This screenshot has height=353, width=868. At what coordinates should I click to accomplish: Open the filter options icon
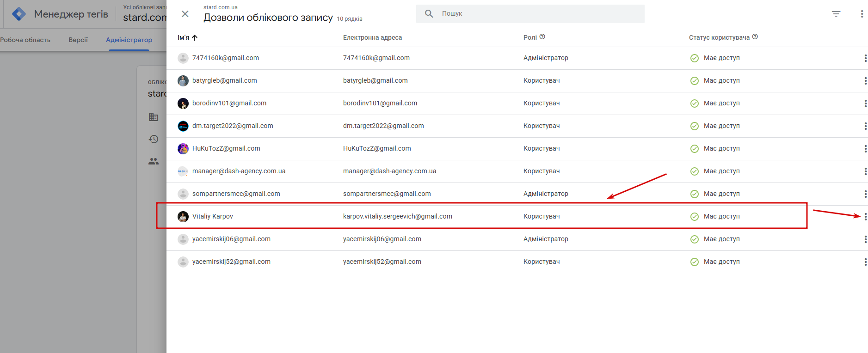(836, 14)
